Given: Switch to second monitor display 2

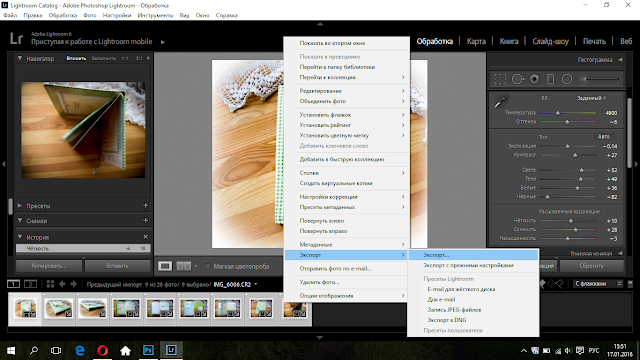Looking at the screenshot, I should click(x=30, y=284).
